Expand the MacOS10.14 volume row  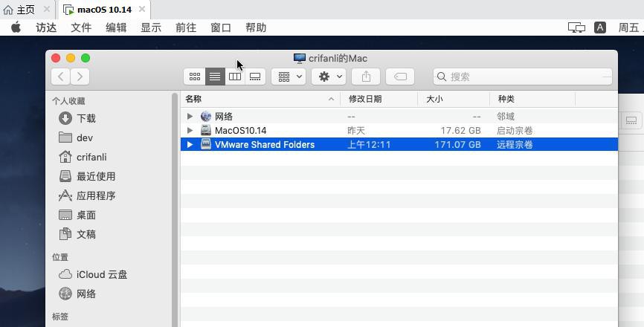(x=190, y=131)
